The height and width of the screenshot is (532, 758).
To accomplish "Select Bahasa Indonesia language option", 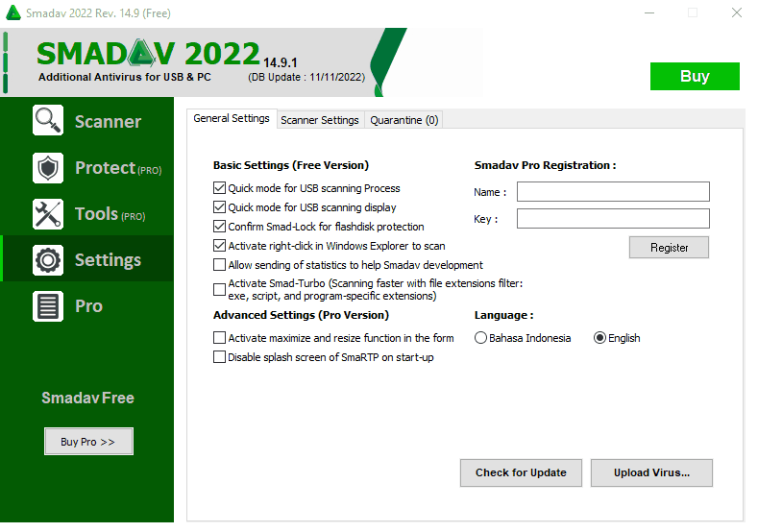I will pos(480,338).
